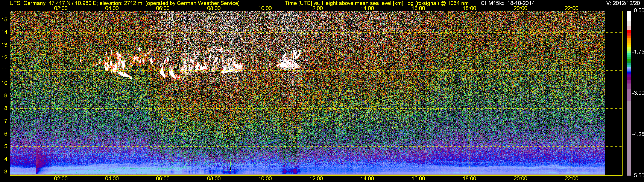The image size is (644, 182).
Task: Click the 'log (rc-signal) @ 1064 nm' label
Action: tap(438, 3)
